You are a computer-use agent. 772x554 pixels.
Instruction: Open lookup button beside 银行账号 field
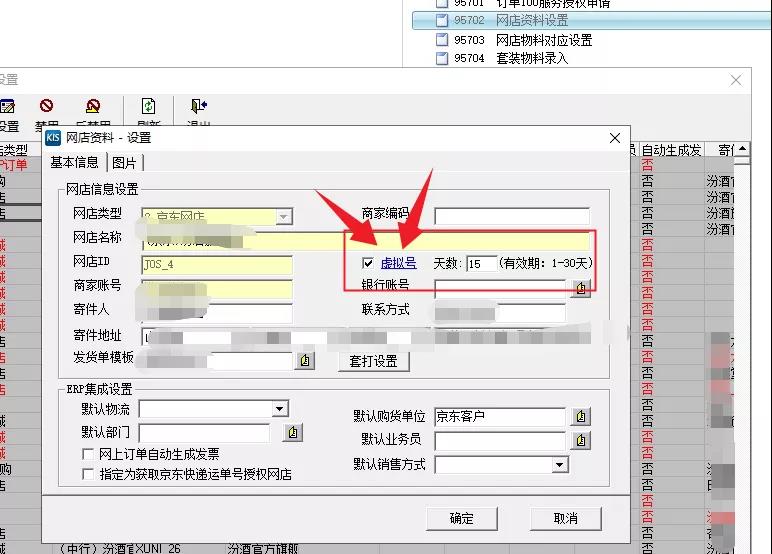pos(581,288)
